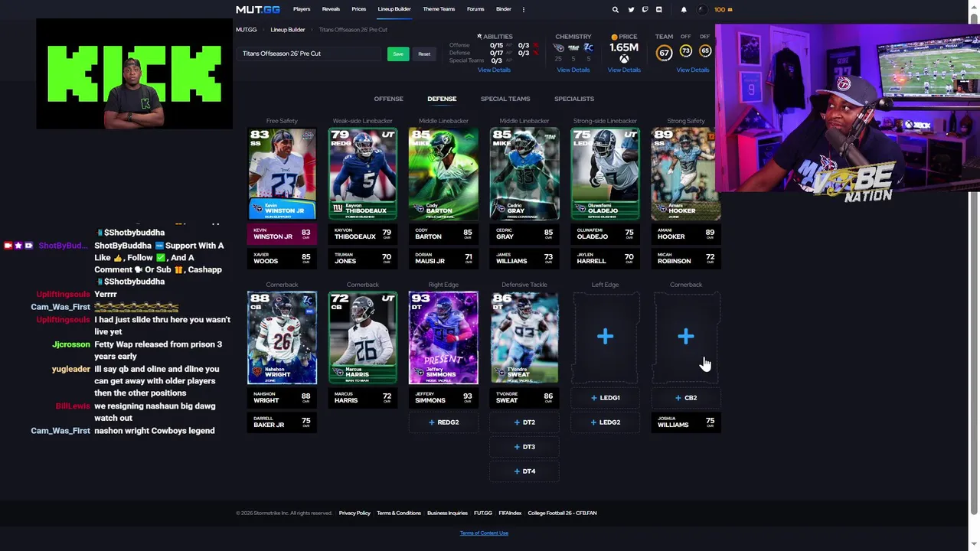Open the T'Vondre Sweat 86 card
The width and height of the screenshot is (980, 551).
524,337
